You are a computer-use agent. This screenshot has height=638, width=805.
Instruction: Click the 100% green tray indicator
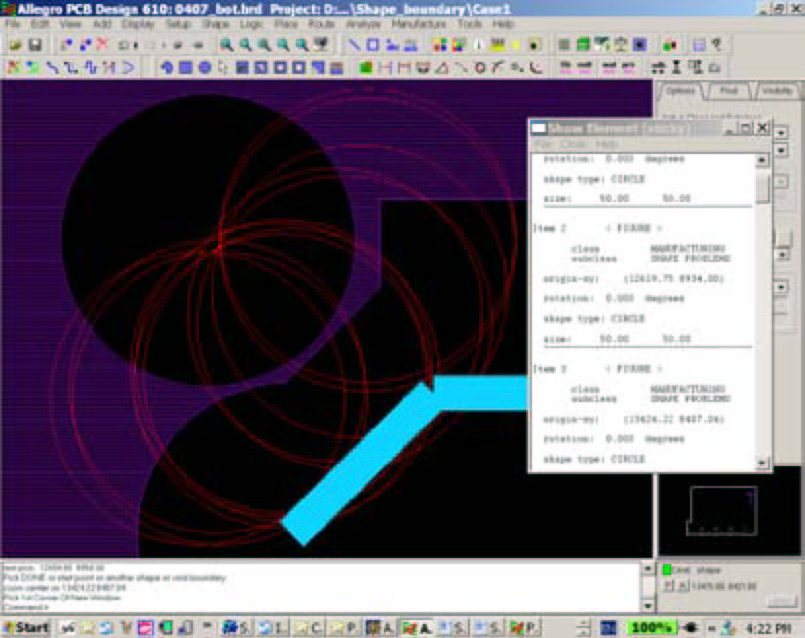[652, 627]
